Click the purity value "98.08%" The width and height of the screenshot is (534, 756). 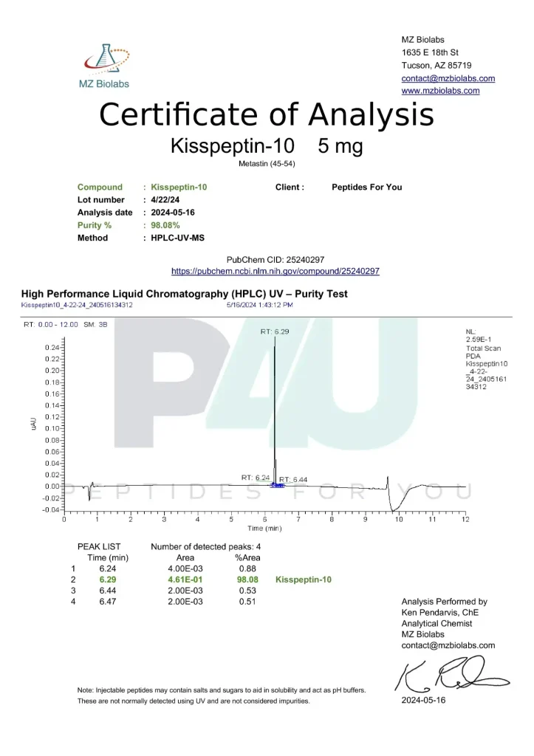point(165,225)
